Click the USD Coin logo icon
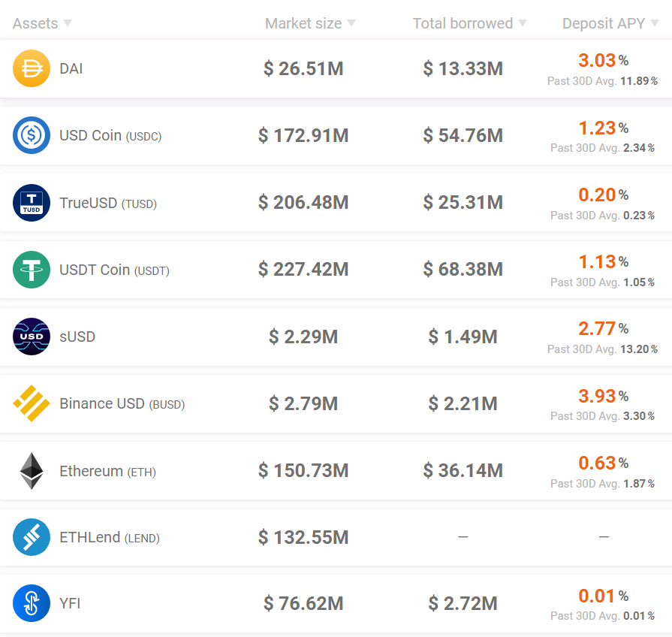 point(32,135)
